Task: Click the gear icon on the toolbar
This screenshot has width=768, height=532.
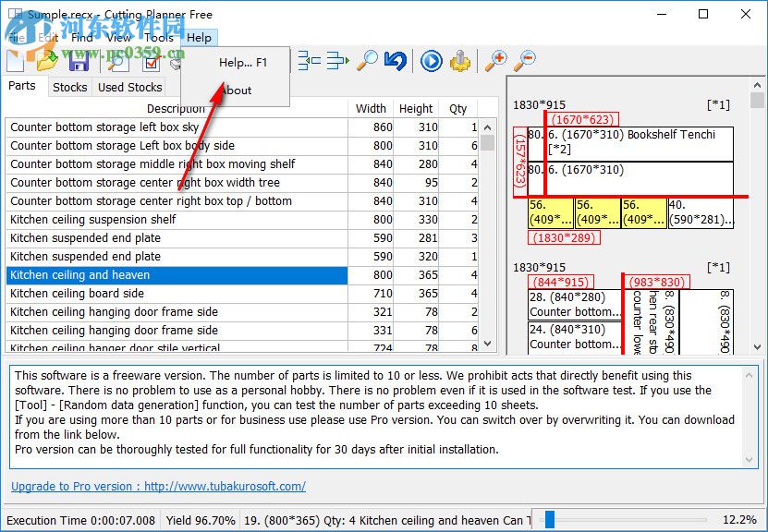Action: pyautogui.click(x=460, y=61)
